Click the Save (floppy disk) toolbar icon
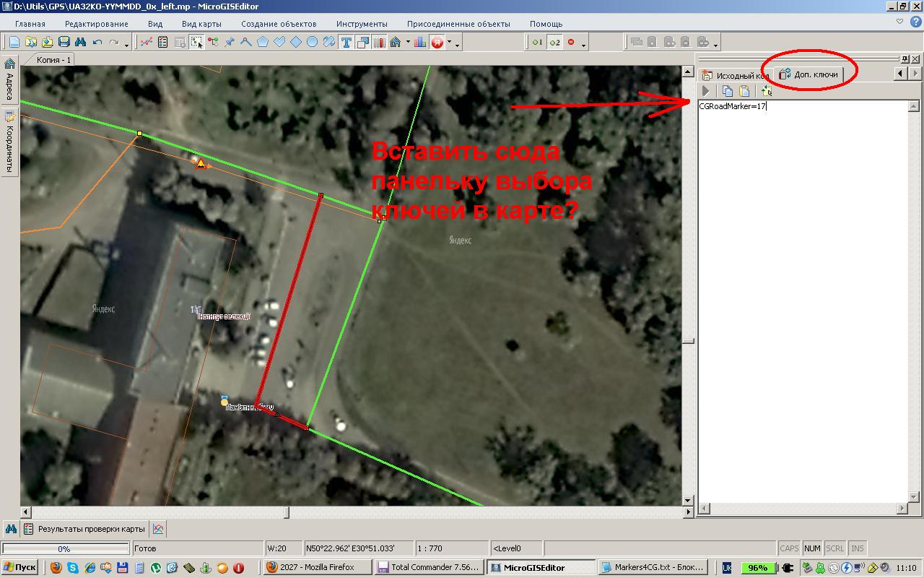Viewport: 924px width, 578px height. [64, 43]
